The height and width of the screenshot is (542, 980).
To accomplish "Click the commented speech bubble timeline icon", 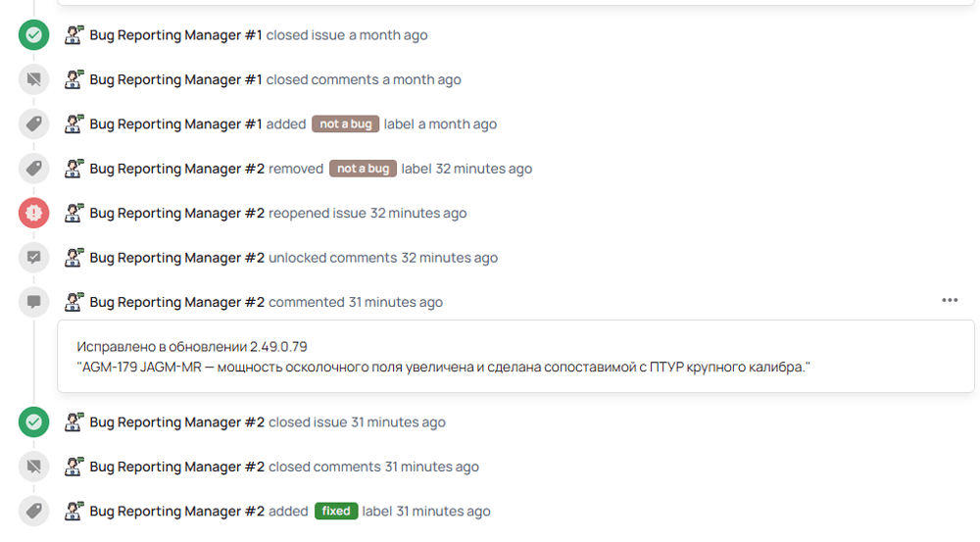I will click(33, 302).
